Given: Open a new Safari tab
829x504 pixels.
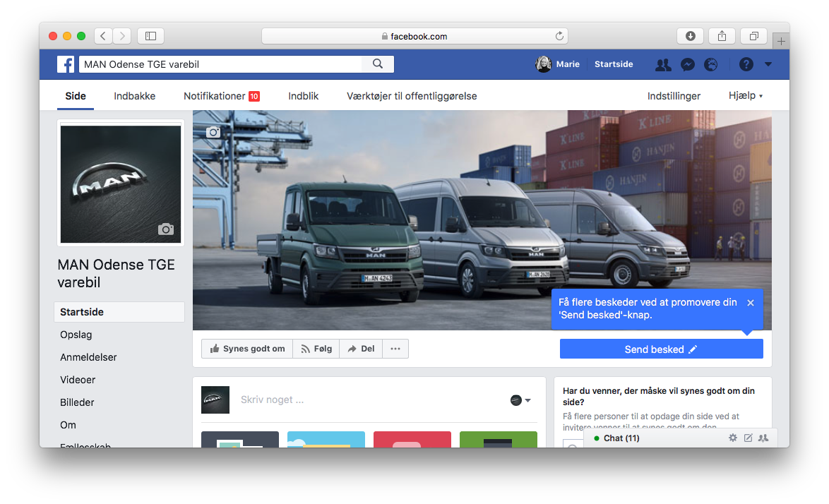Looking at the screenshot, I should tap(781, 41).
